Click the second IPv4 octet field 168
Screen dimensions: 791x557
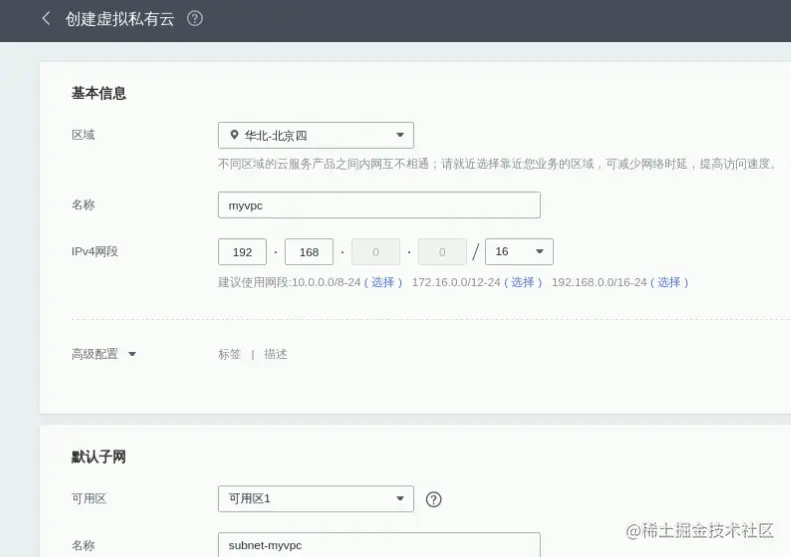click(x=309, y=251)
